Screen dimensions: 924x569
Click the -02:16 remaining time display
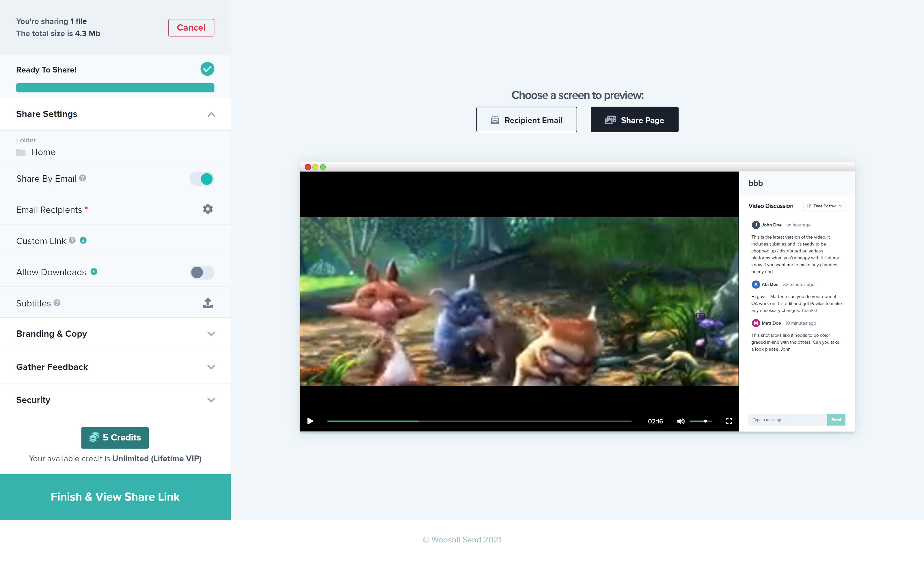654,421
